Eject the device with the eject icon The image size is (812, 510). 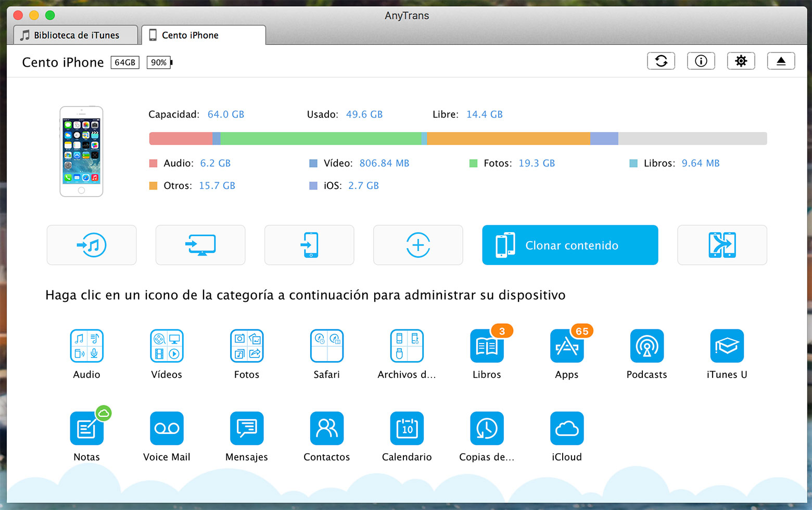pos(781,61)
